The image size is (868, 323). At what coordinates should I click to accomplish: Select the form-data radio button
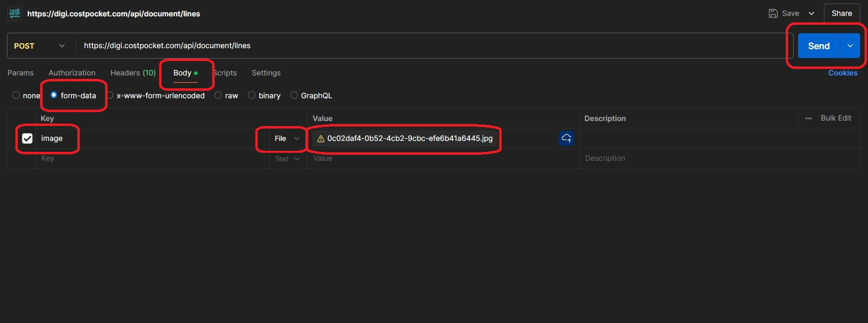point(54,95)
